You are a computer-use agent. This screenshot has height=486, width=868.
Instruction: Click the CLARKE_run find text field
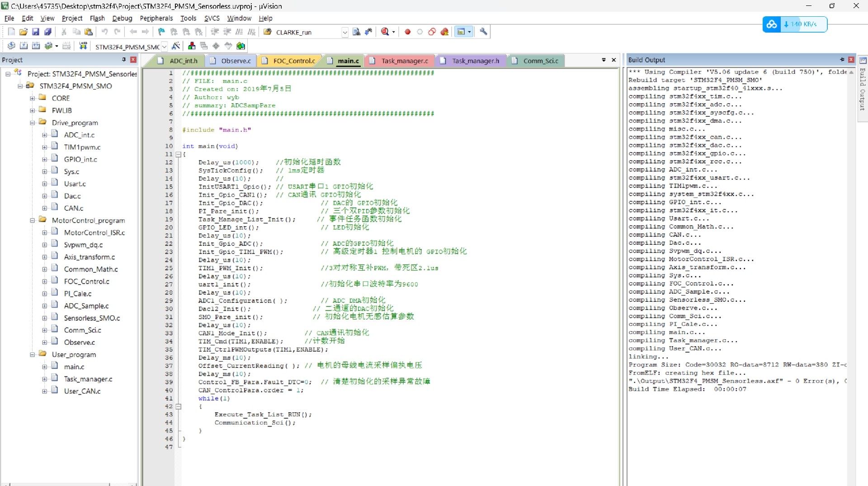click(307, 32)
